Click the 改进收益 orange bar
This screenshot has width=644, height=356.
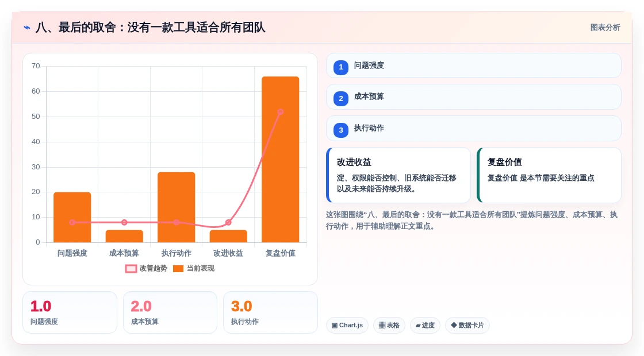pyautogui.click(x=228, y=236)
